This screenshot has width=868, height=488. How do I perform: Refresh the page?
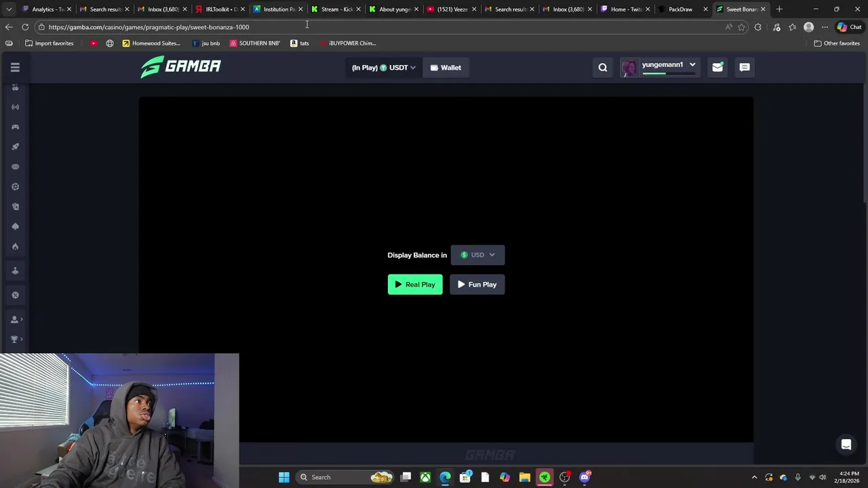click(25, 27)
